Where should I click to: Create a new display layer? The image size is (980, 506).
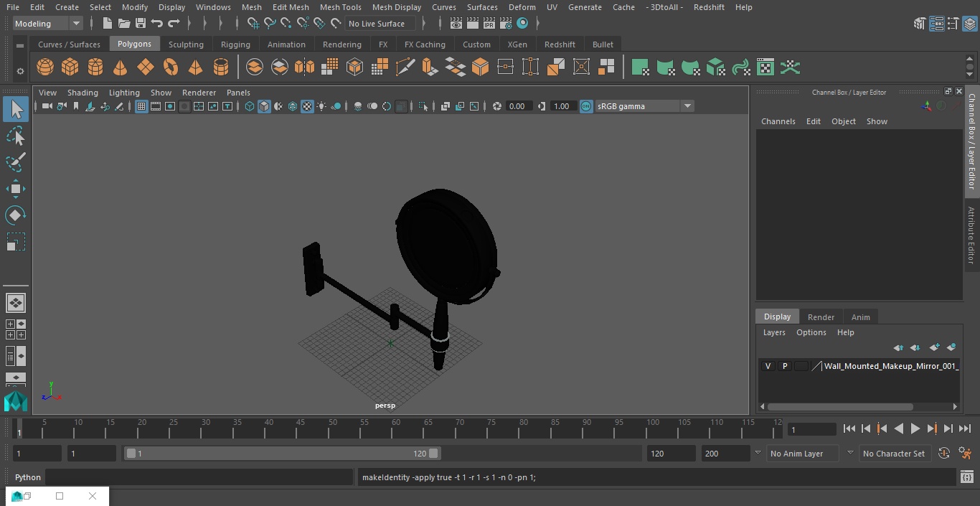click(x=934, y=347)
